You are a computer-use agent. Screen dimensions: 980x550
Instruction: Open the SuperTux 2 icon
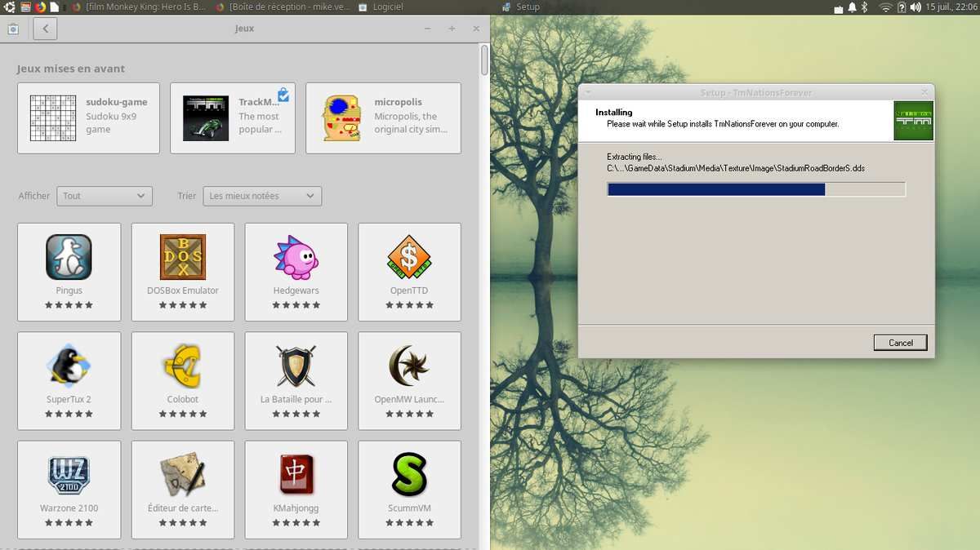(x=69, y=366)
